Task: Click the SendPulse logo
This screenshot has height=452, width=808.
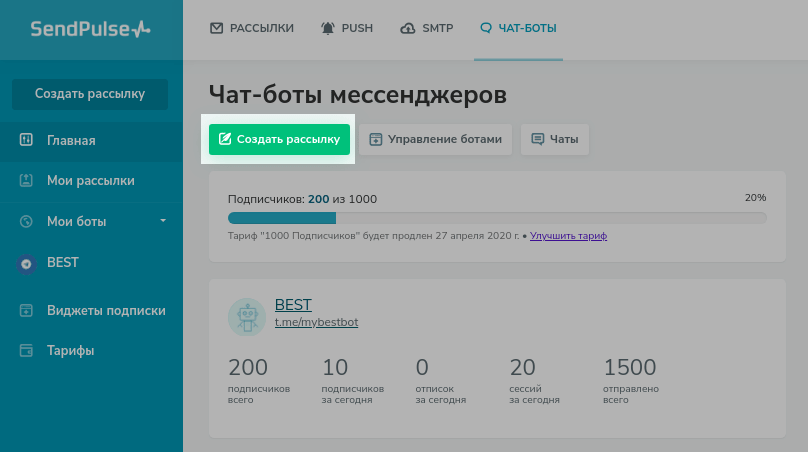Action: tap(90, 29)
